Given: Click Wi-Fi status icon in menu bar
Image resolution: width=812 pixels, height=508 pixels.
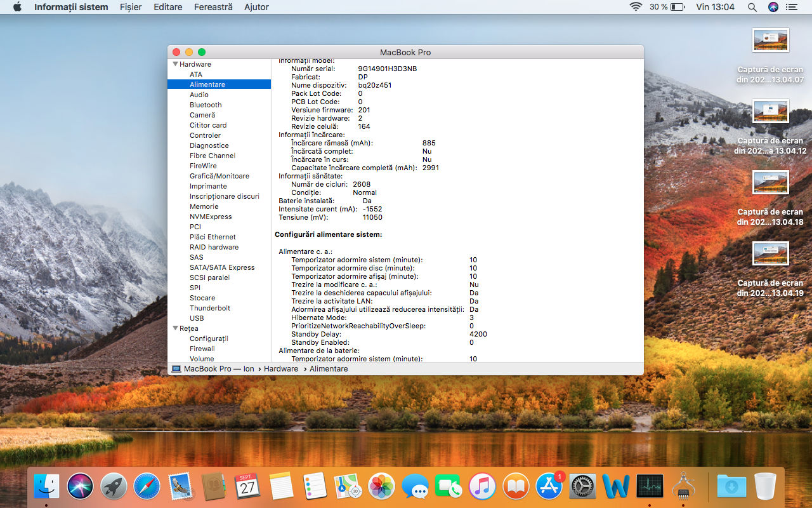Looking at the screenshot, I should 635,7.
